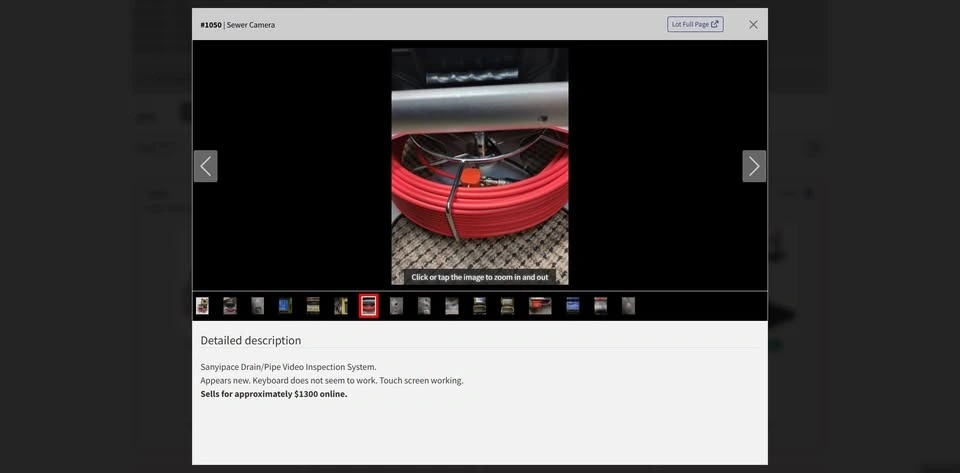Viewport: 960px width, 473px height.
Task: Select the last thumbnail in the strip
Action: pos(628,306)
